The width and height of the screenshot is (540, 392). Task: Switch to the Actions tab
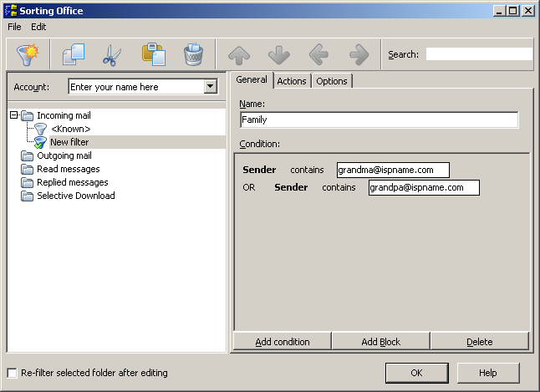(291, 81)
